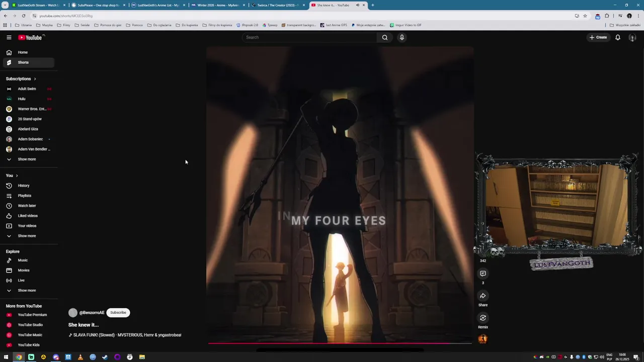Open Chrome extensions puzzle icon

tap(607, 16)
